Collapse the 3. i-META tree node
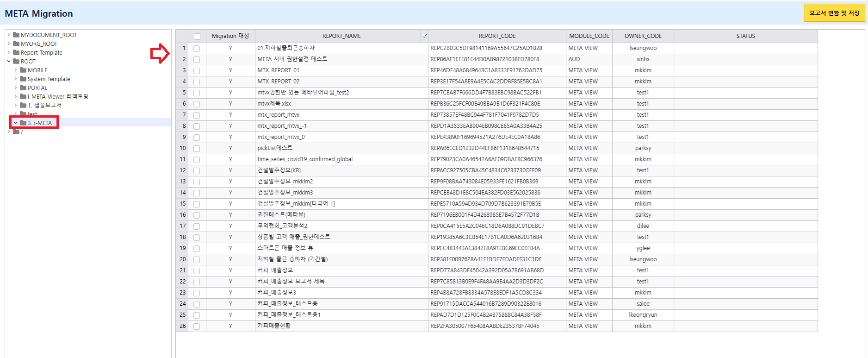The image size is (868, 358). coord(16,123)
